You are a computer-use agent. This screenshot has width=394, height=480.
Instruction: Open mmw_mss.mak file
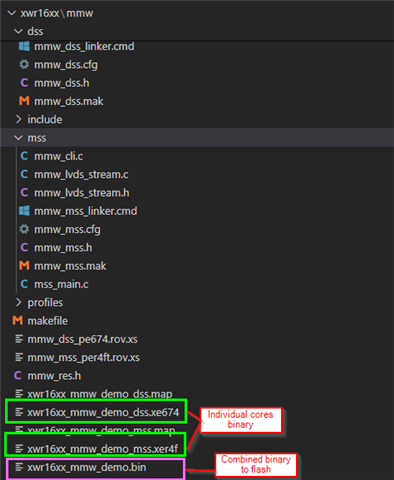[70, 266]
